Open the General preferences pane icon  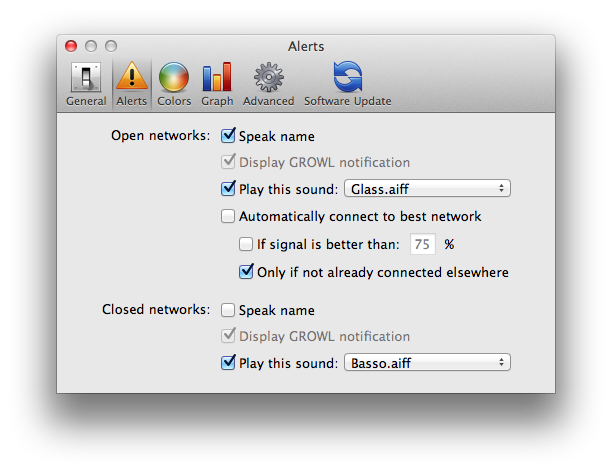tap(86, 78)
